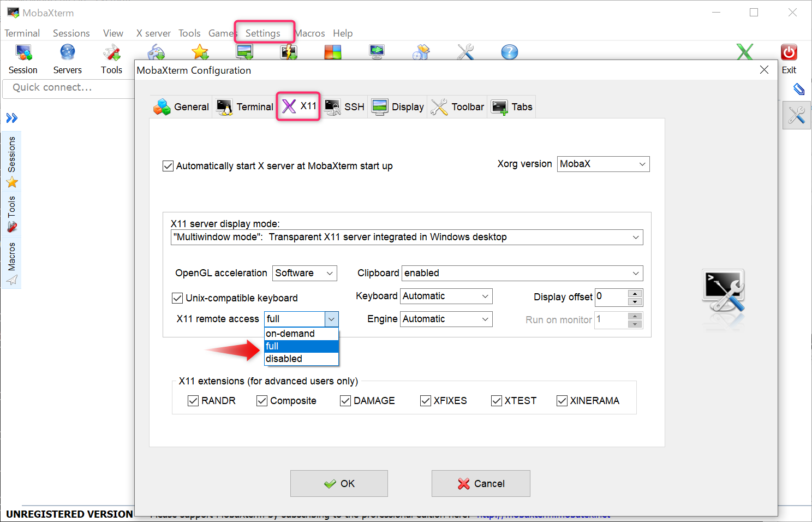Toggle the XINERAMA extension checkbox
812x522 pixels.
562,401
